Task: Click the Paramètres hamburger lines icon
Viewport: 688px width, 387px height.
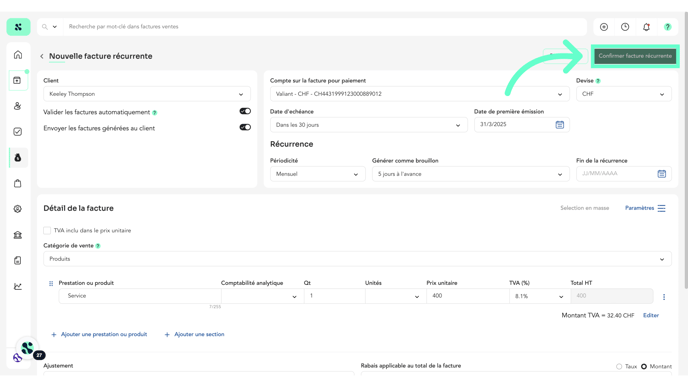Action: point(661,208)
